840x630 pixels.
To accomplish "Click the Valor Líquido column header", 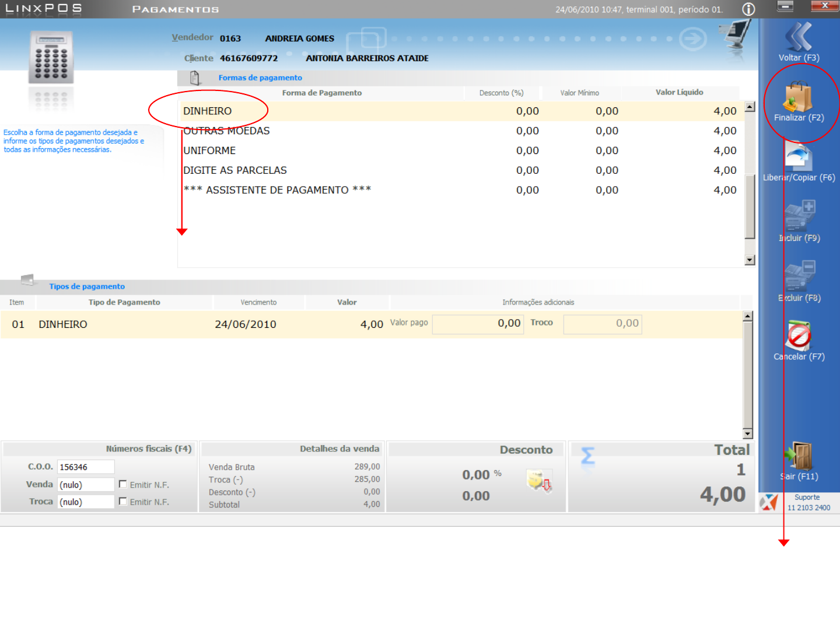I will tap(680, 92).
